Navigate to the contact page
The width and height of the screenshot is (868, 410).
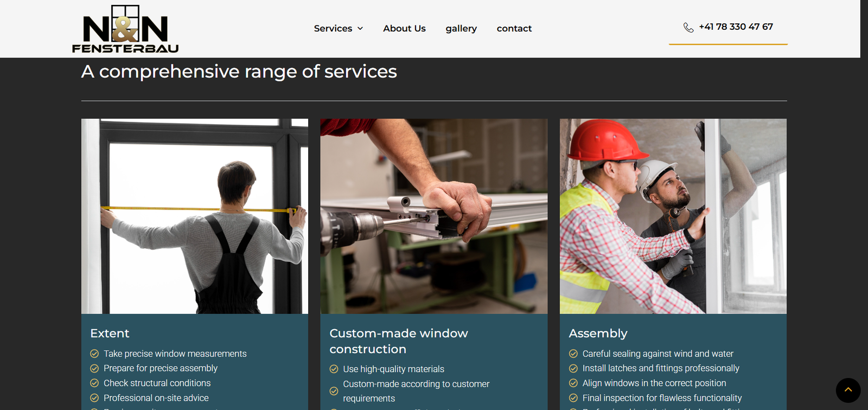coord(514,29)
